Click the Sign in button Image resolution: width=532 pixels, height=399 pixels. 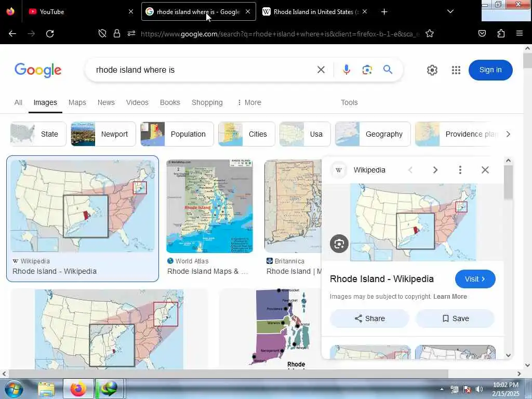[490, 70]
